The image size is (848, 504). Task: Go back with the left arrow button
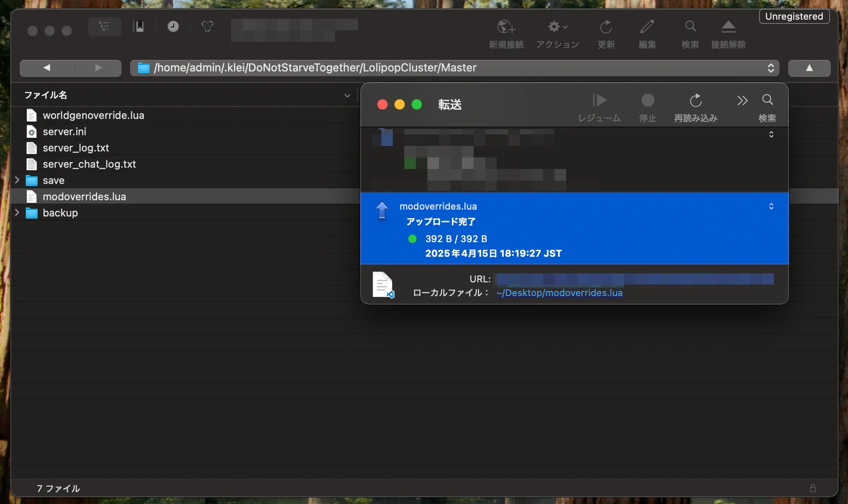pyautogui.click(x=47, y=68)
